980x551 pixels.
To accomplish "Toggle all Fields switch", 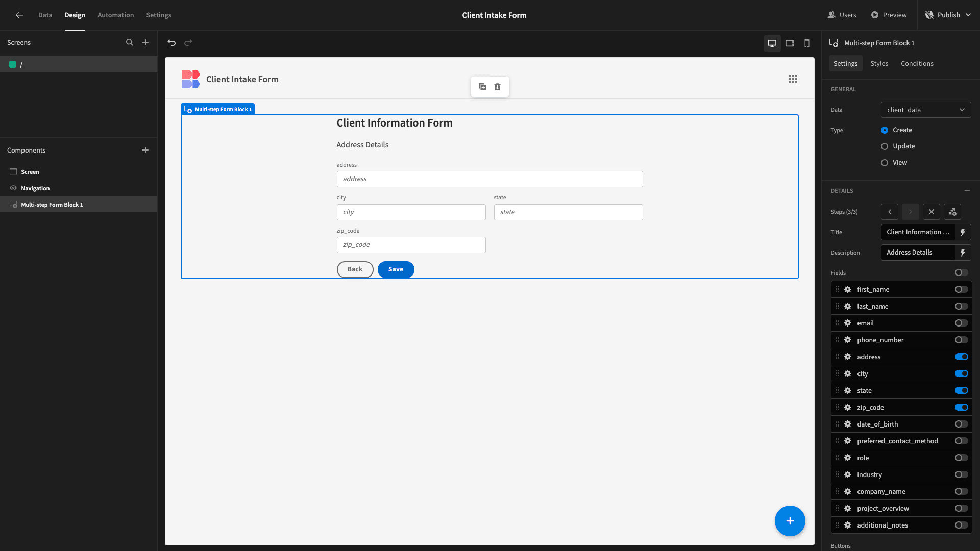I will [962, 273].
